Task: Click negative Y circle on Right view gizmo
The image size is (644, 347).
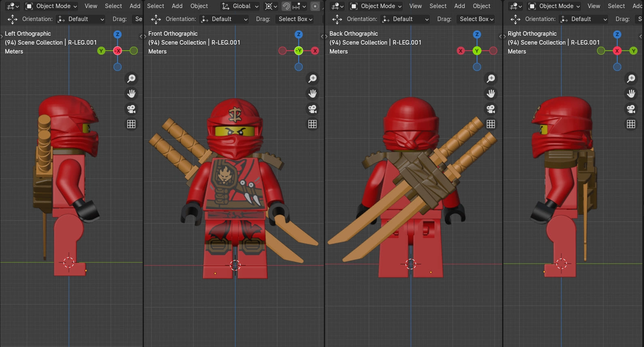Action: click(x=601, y=51)
